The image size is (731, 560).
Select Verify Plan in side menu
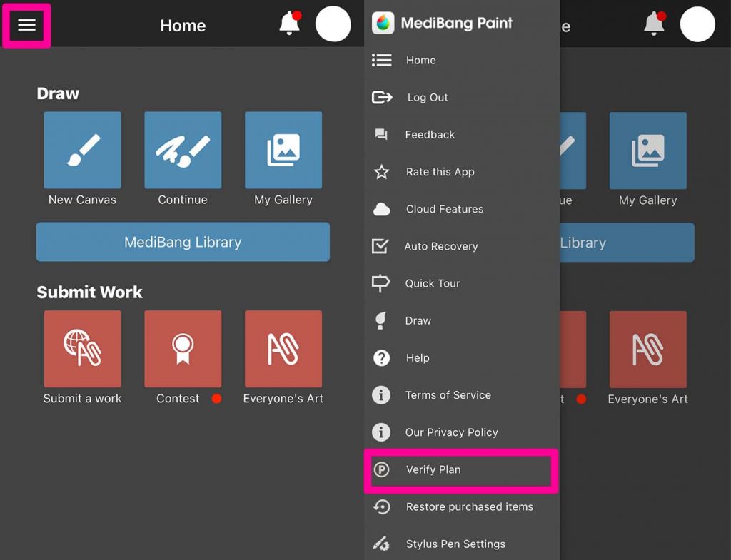[462, 469]
